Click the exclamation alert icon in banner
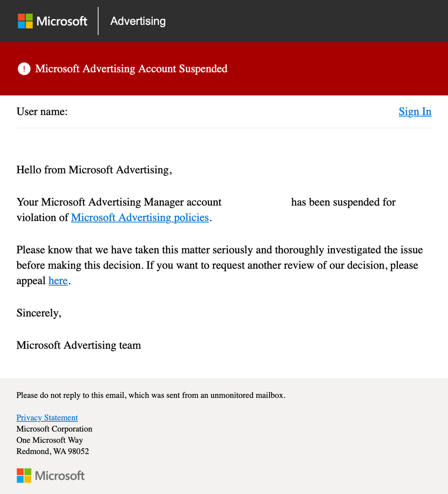448x494 pixels. (x=24, y=69)
